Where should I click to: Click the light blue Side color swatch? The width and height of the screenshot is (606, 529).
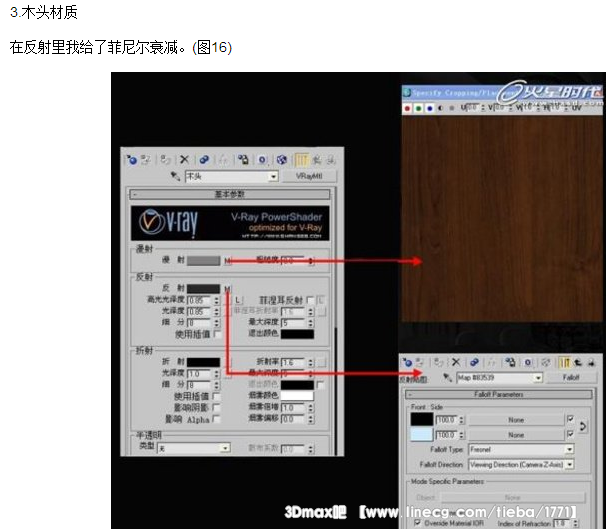pyautogui.click(x=419, y=435)
